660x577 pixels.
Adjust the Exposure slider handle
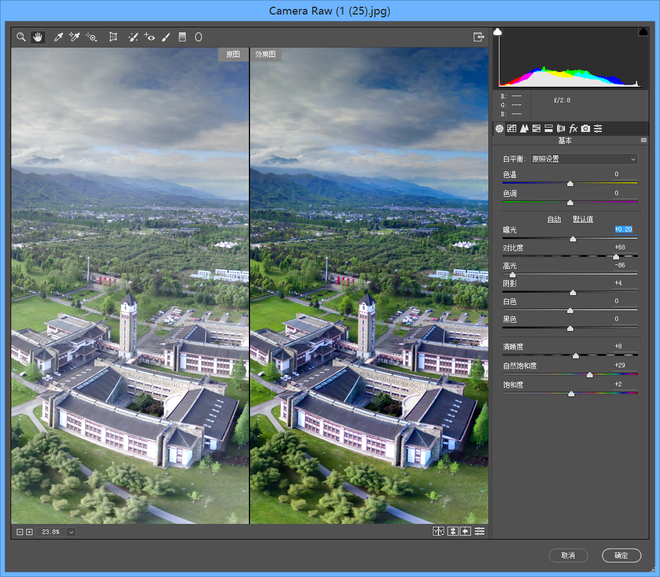pyautogui.click(x=573, y=239)
